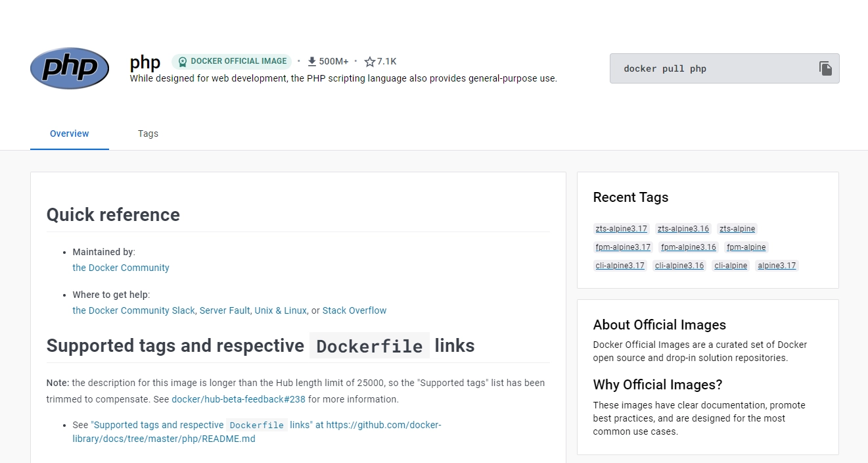868x463 pixels.
Task: Click the About Official Images heading
Action: point(659,325)
